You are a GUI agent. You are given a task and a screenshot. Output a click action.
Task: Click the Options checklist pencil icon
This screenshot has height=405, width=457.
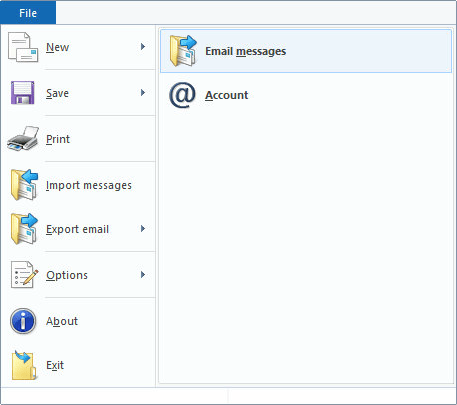tap(24, 275)
